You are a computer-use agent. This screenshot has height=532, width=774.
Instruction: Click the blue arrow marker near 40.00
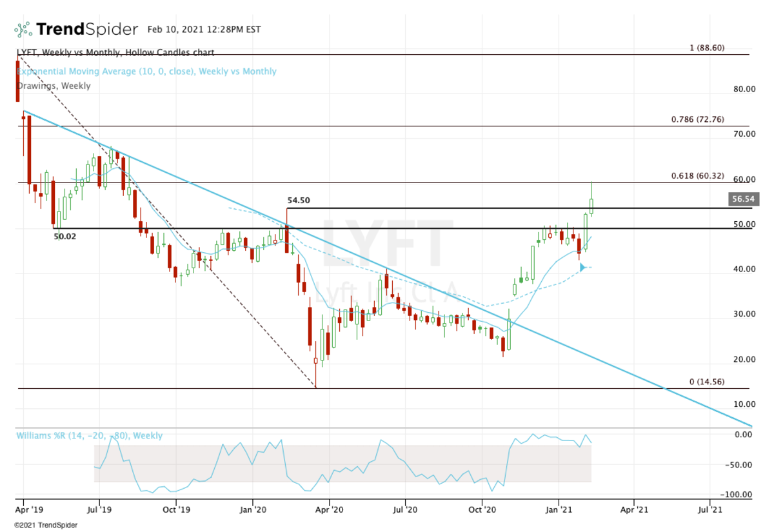(x=582, y=267)
